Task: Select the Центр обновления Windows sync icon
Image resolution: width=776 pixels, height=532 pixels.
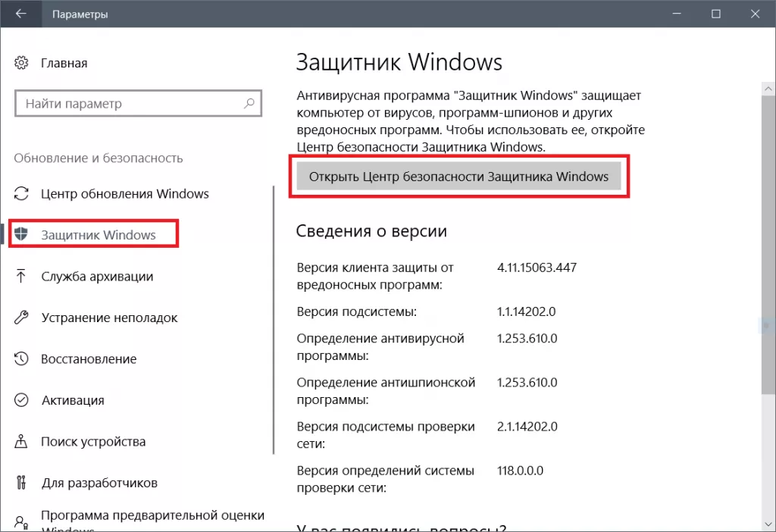Action: pos(20,193)
